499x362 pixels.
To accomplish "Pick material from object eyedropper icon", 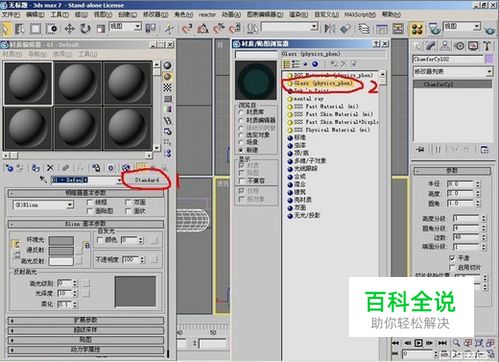I will pyautogui.click(x=43, y=180).
